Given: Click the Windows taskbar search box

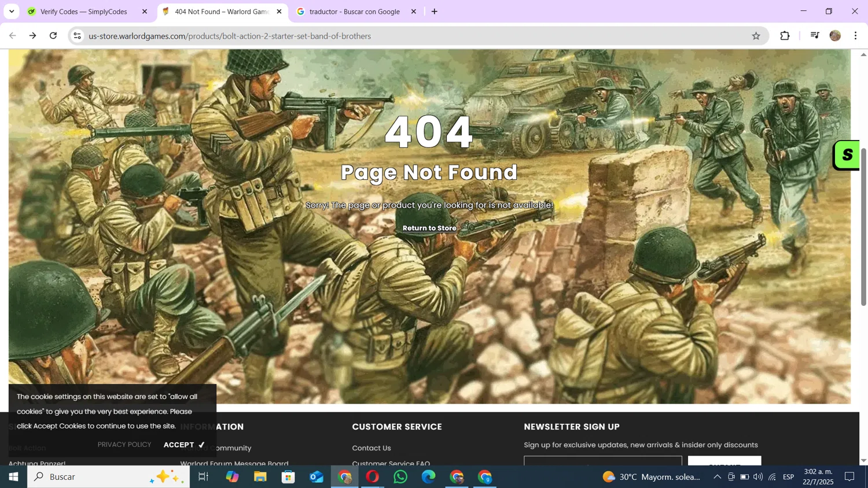Looking at the screenshot, I should click(x=108, y=477).
